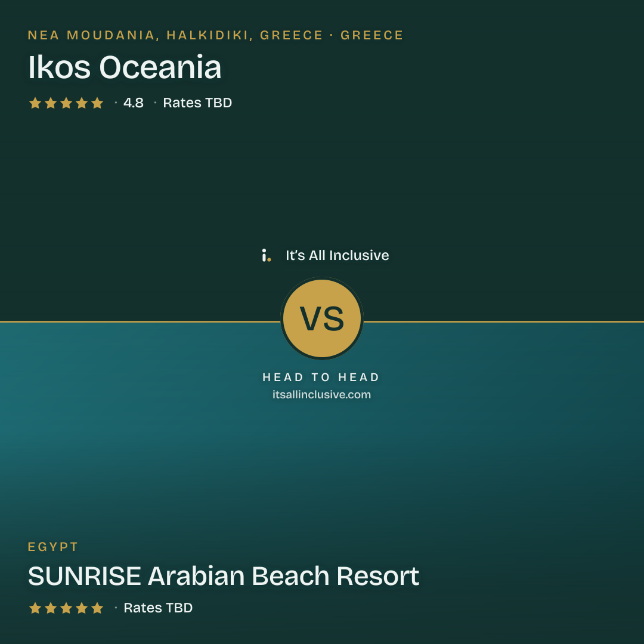Click the first star of Ikos Oceania's rating
644x644 pixels.
pos(35,103)
